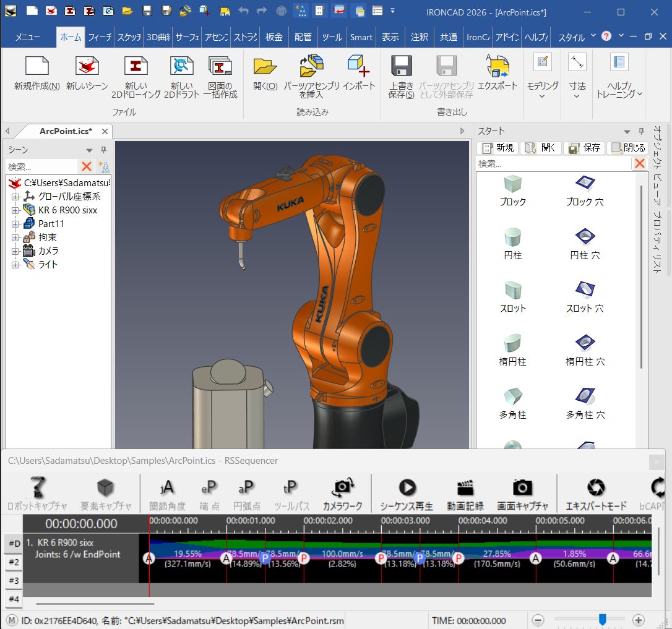Image resolution: width=672 pixels, height=629 pixels.
Task: Switch to the 表示 view tab
Action: (x=390, y=37)
